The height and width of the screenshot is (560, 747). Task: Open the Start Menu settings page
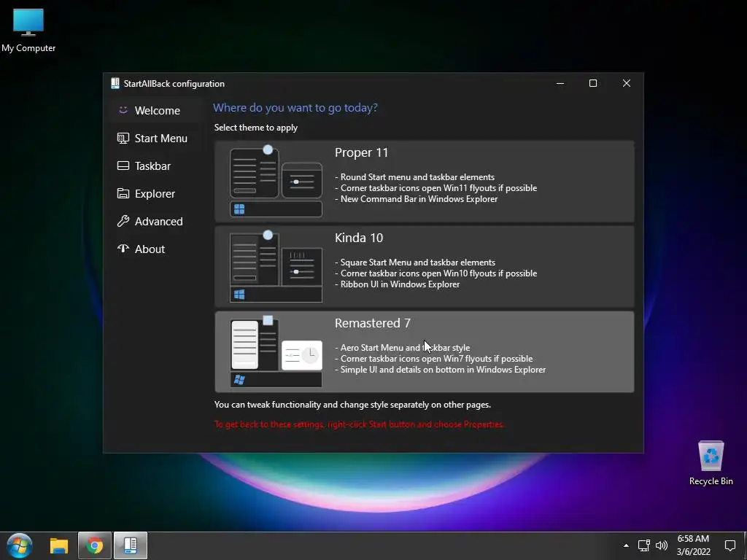[x=155, y=138]
